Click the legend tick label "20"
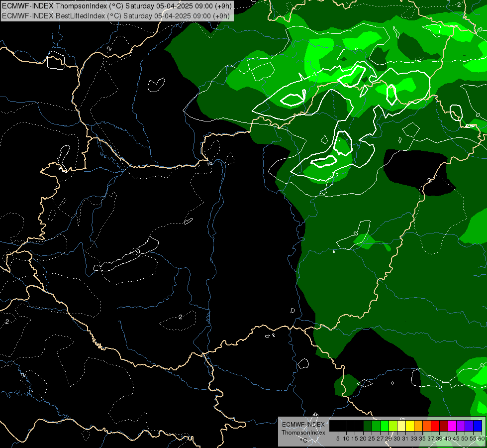Viewport: 487px width, 448px height. tap(364, 439)
